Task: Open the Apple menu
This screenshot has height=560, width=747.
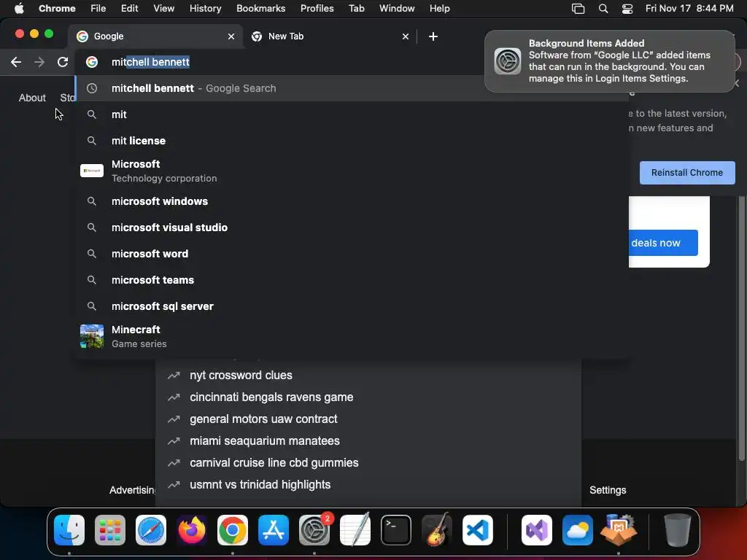Action: click(x=18, y=8)
